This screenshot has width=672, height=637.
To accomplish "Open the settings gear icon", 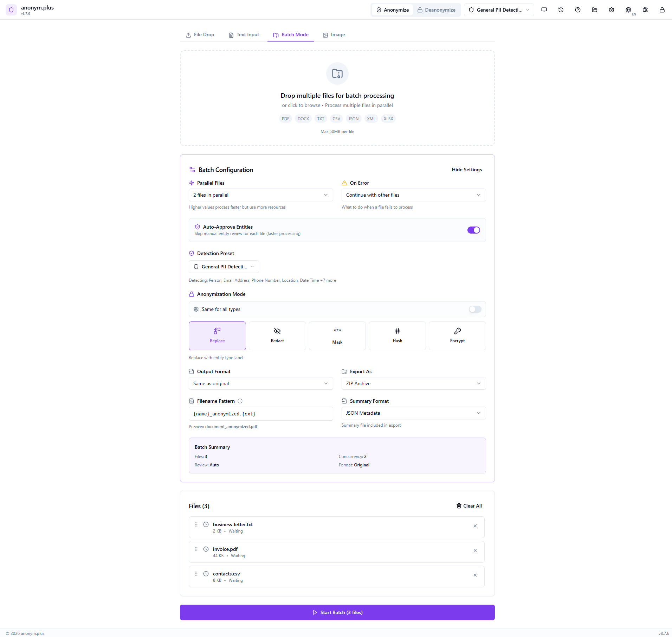I will [611, 10].
